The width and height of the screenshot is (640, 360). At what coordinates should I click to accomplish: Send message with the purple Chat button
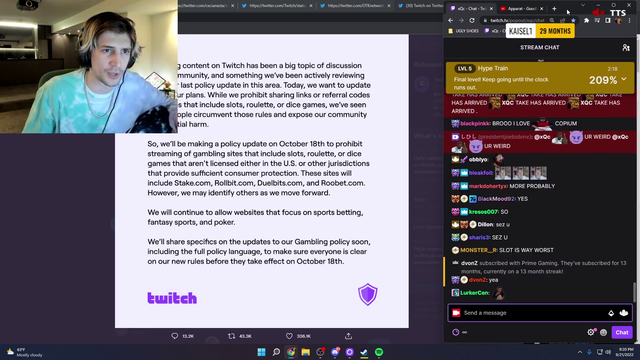pyautogui.click(x=622, y=332)
